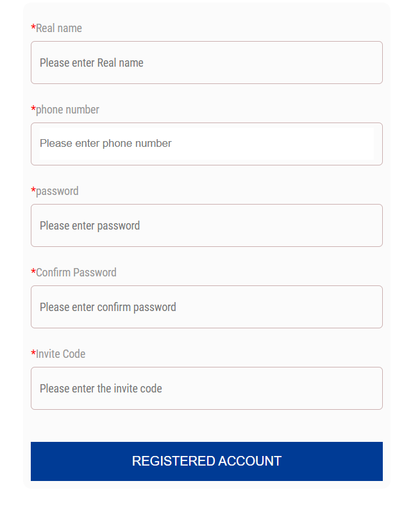Click the 'Confirm Password' field label

[76, 273]
